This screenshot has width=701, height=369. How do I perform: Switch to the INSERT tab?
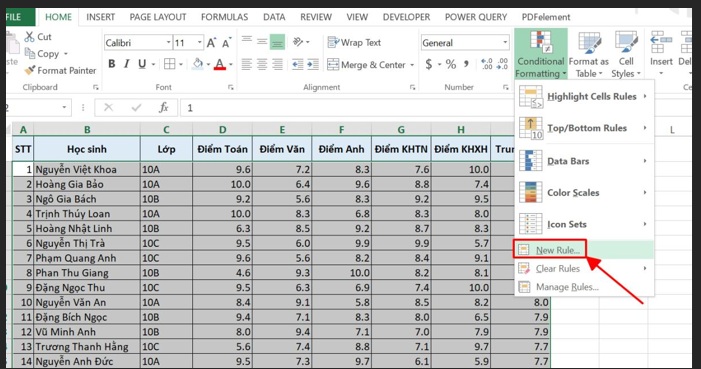tap(101, 17)
